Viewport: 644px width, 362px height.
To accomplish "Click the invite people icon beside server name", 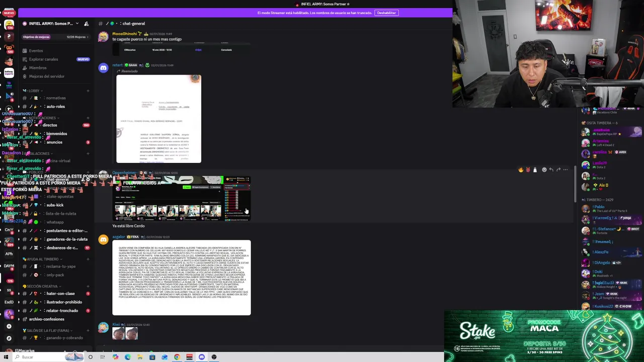I will point(87,24).
